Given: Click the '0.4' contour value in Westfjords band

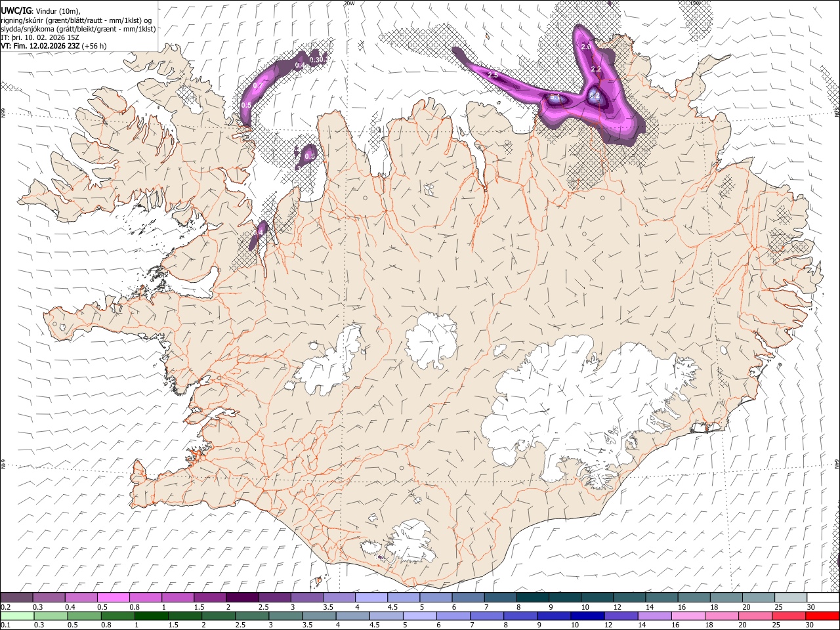Looking at the screenshot, I should [300, 65].
